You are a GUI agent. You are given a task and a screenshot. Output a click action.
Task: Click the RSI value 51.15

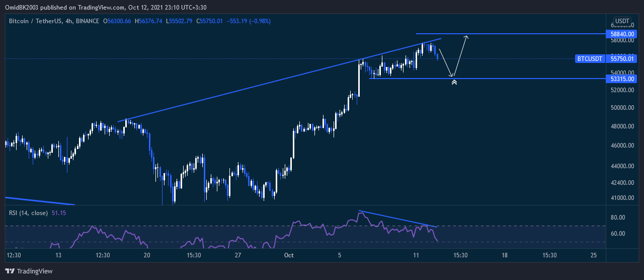pos(59,213)
